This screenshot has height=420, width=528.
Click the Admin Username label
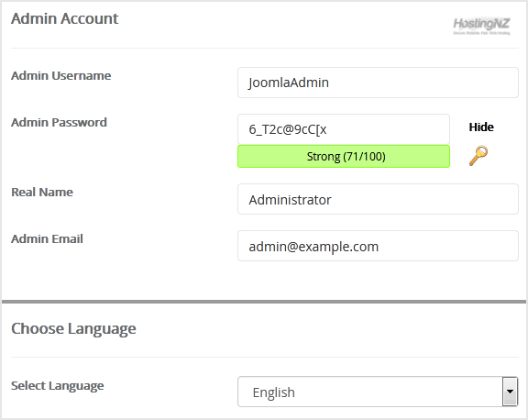pos(60,75)
